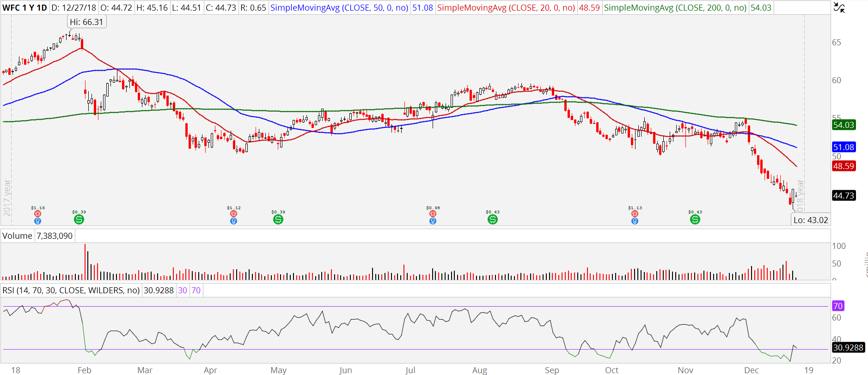Click the Nov label on time axis
868x375 pixels.
pos(685,370)
